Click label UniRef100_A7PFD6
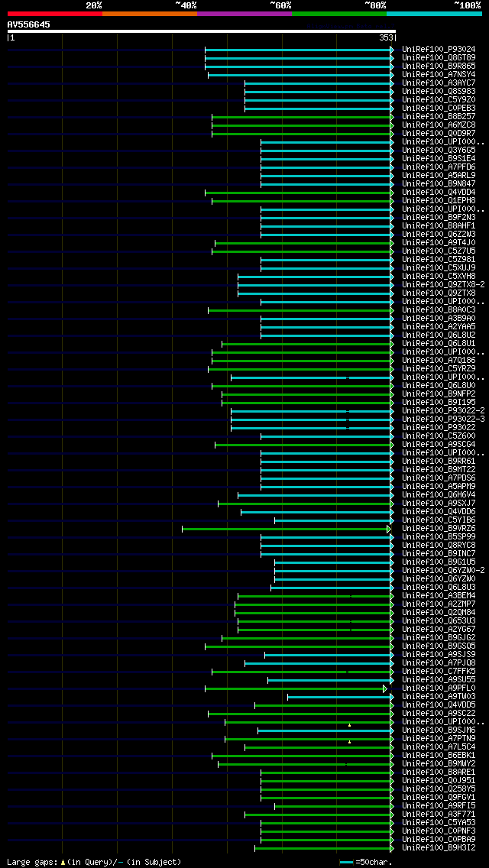 [x=439, y=167]
